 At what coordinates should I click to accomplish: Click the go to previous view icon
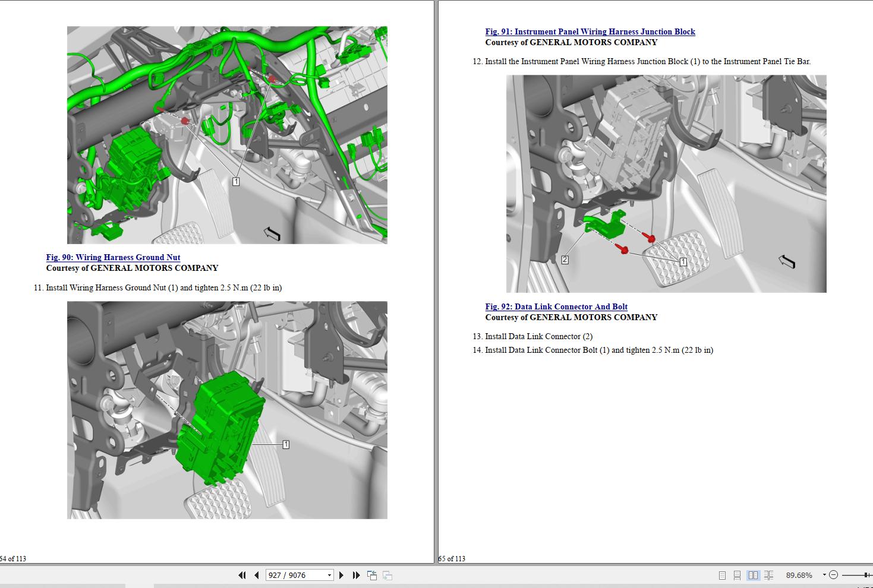point(372,575)
